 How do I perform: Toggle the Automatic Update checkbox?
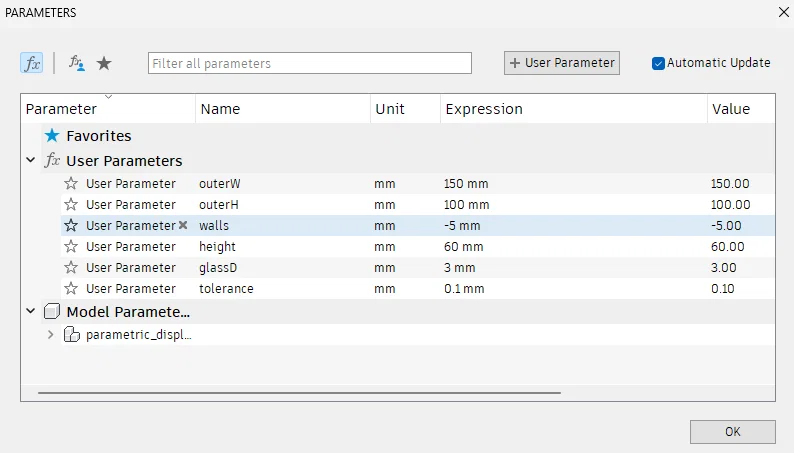coord(658,63)
